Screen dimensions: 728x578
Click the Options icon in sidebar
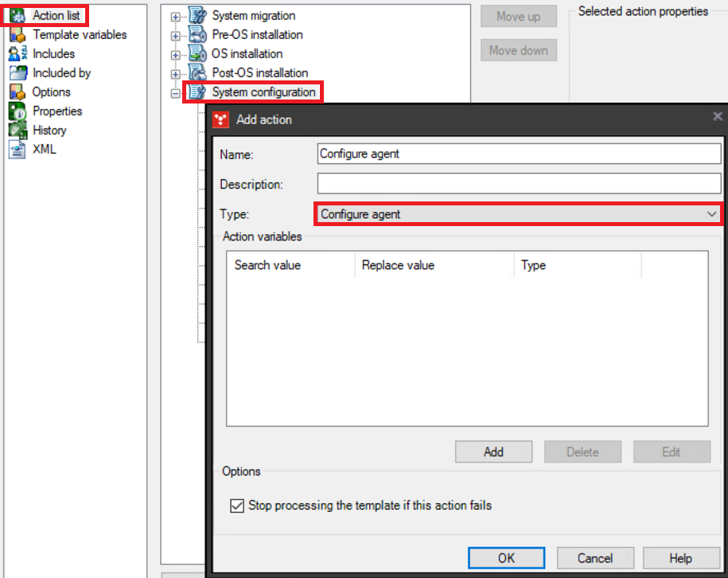pos(16,92)
